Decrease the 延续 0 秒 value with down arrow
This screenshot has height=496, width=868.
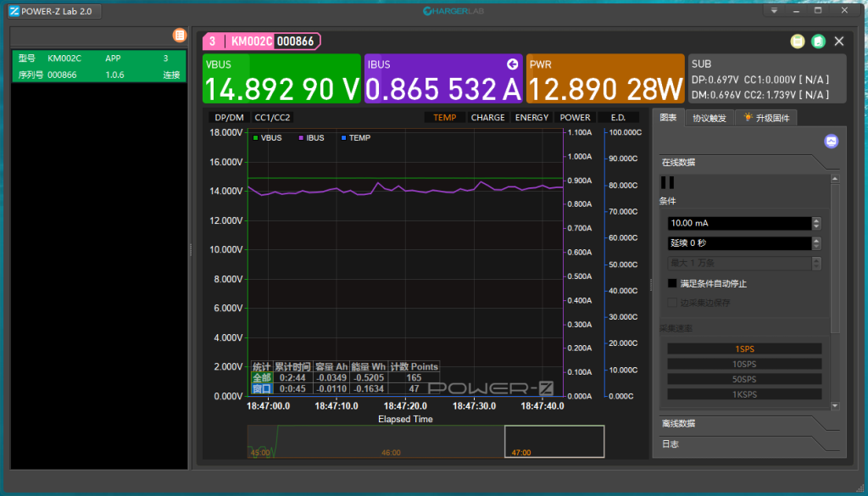pyautogui.click(x=816, y=247)
